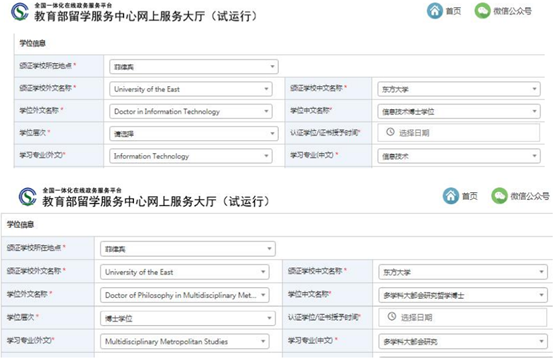Click the top home page house icon

435,11
